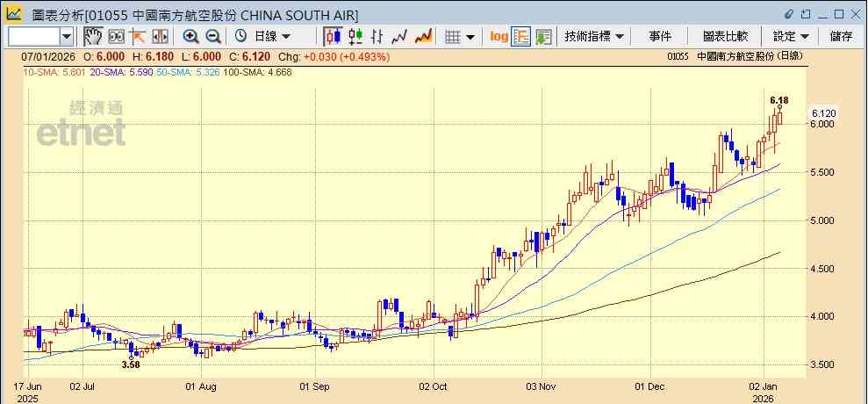The image size is (868, 404).
Task: Switch to red-green candlestick chart style
Action: [x=355, y=37]
